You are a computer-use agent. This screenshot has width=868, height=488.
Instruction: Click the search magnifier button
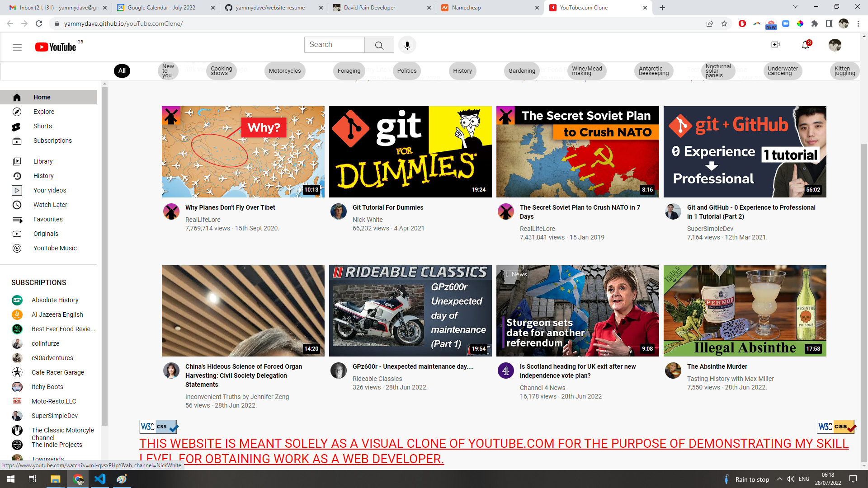[379, 45]
